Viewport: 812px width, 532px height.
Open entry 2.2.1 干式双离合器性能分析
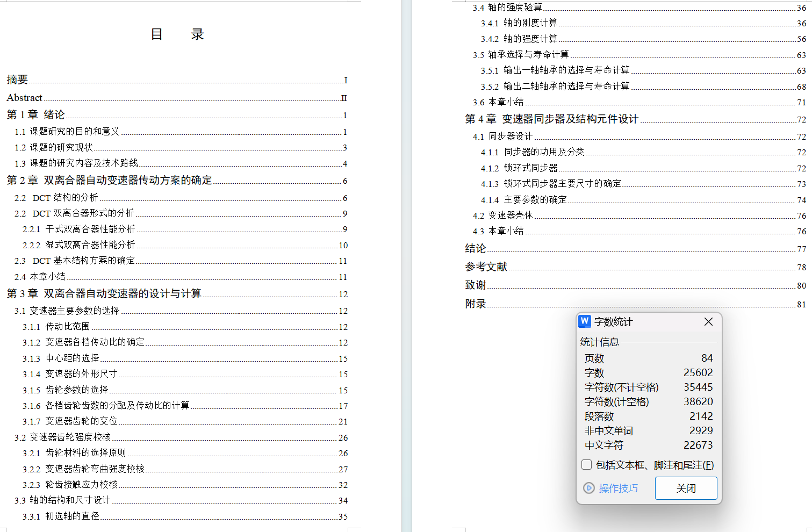coord(185,229)
